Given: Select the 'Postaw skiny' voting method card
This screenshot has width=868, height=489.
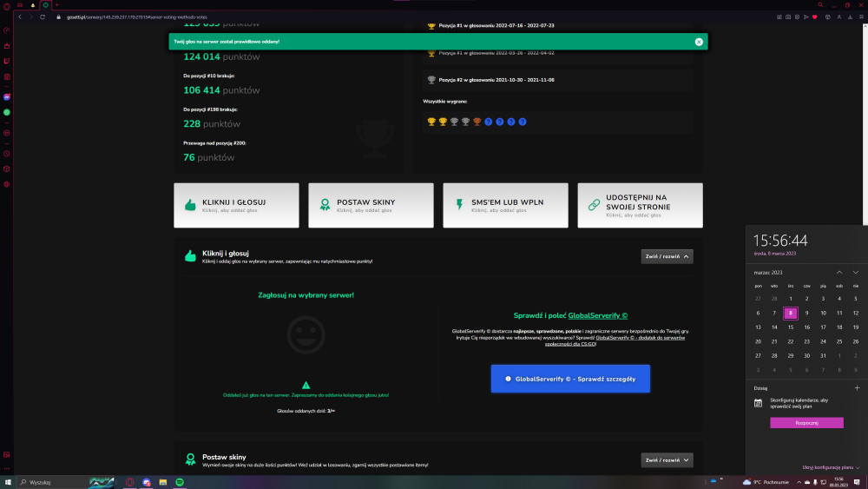Looking at the screenshot, I should pyautogui.click(x=371, y=206).
